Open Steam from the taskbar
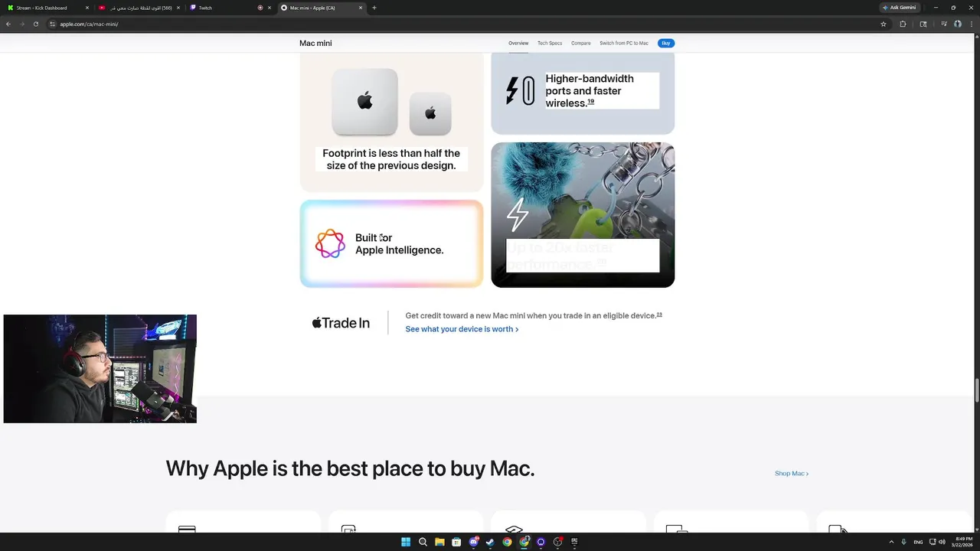Screen dimensions: 980x551 [x=490, y=542]
